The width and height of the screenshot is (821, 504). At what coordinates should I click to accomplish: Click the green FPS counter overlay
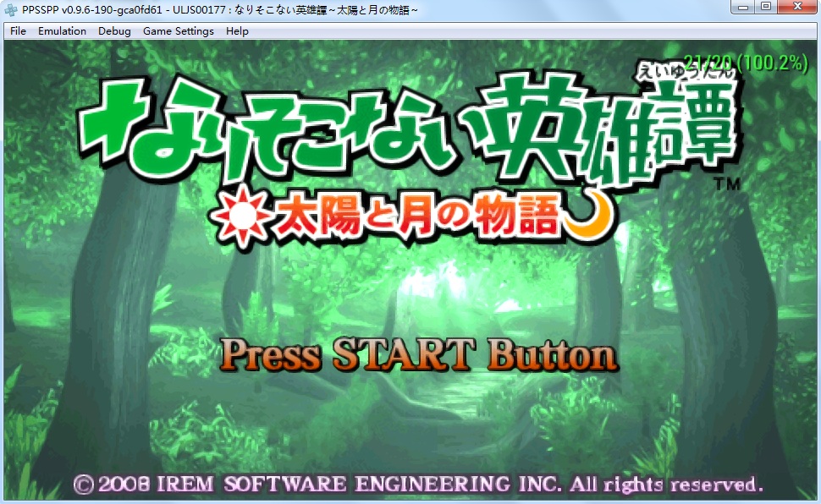[746, 63]
